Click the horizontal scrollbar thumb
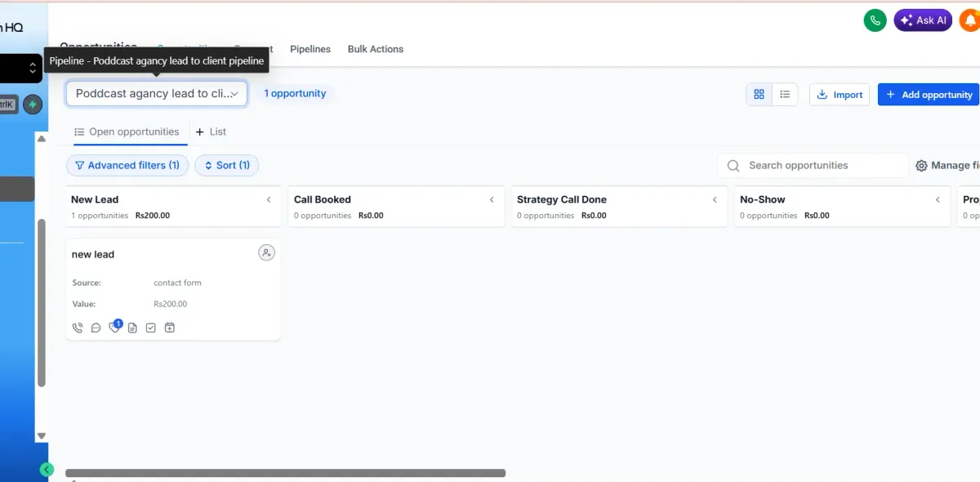 coord(285,473)
